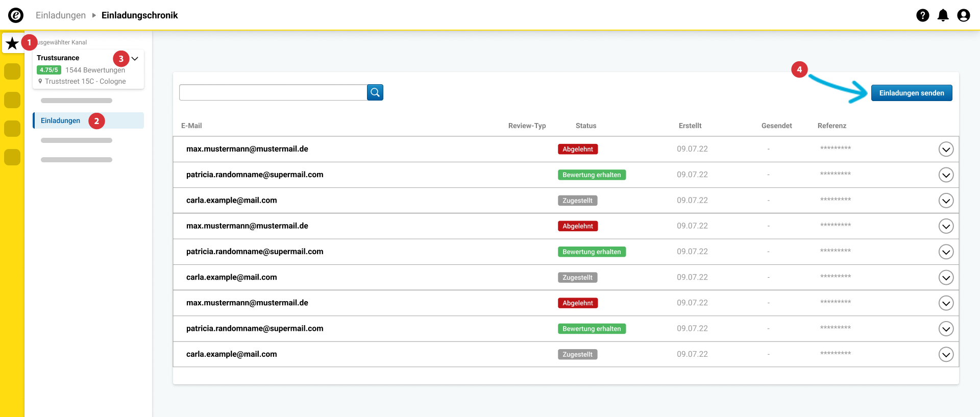Click the 4.75/5 rating badge
The width and height of the screenshot is (980, 417).
pos(49,70)
